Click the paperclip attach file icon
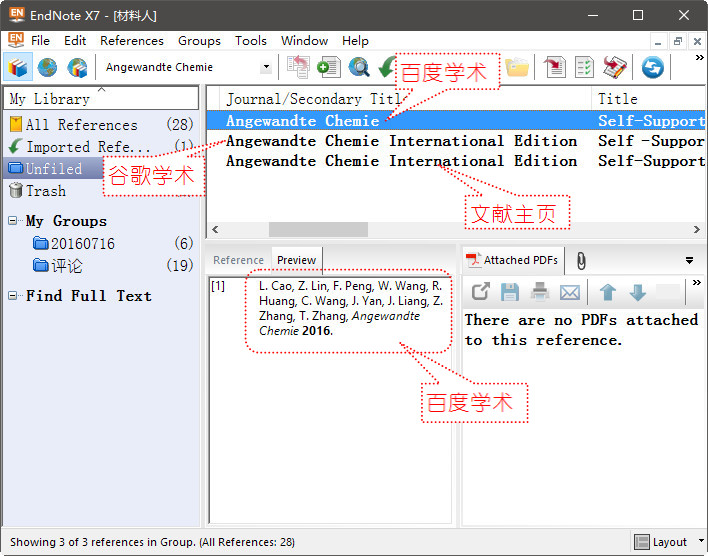The width and height of the screenshot is (708, 556). (x=581, y=261)
